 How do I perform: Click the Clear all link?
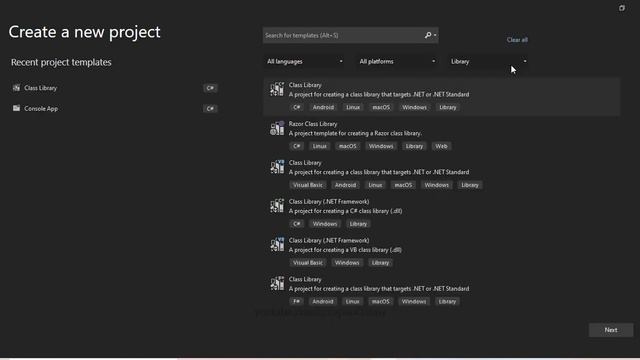pyautogui.click(x=517, y=40)
